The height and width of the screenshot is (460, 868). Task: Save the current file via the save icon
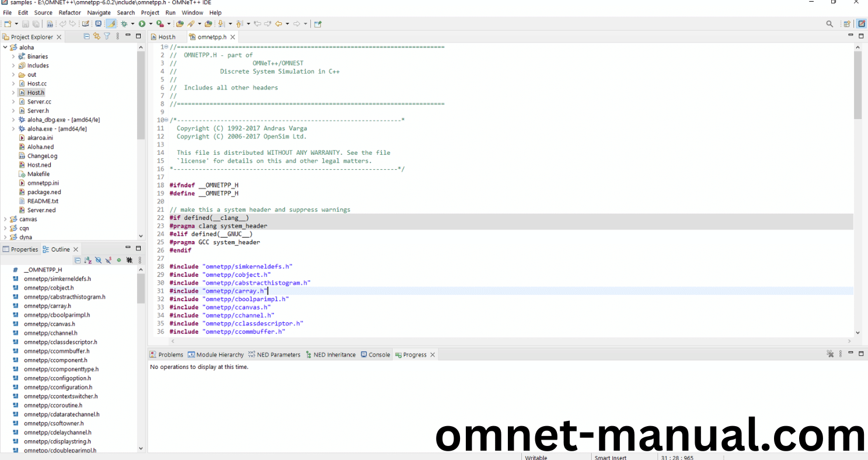(25, 23)
